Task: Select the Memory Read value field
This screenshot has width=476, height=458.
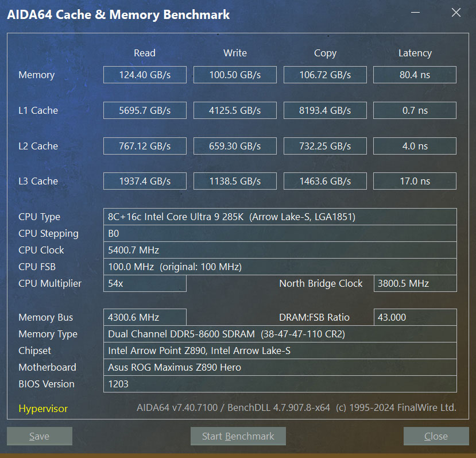Action: pyautogui.click(x=145, y=75)
